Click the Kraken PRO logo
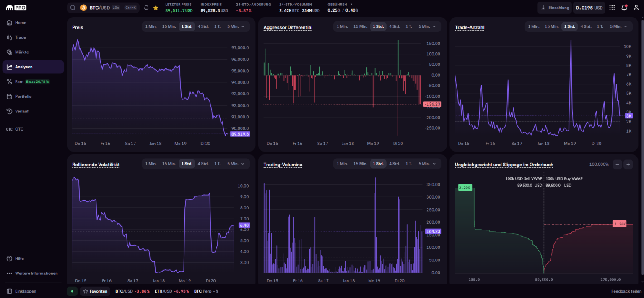 pyautogui.click(x=15, y=7)
